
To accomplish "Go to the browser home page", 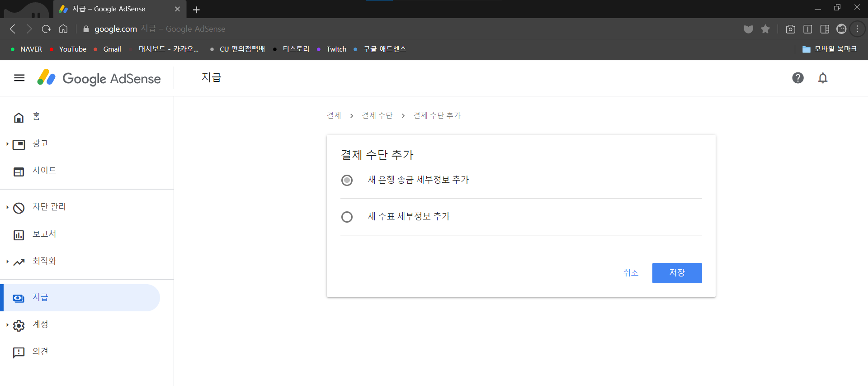I will pyautogui.click(x=63, y=29).
